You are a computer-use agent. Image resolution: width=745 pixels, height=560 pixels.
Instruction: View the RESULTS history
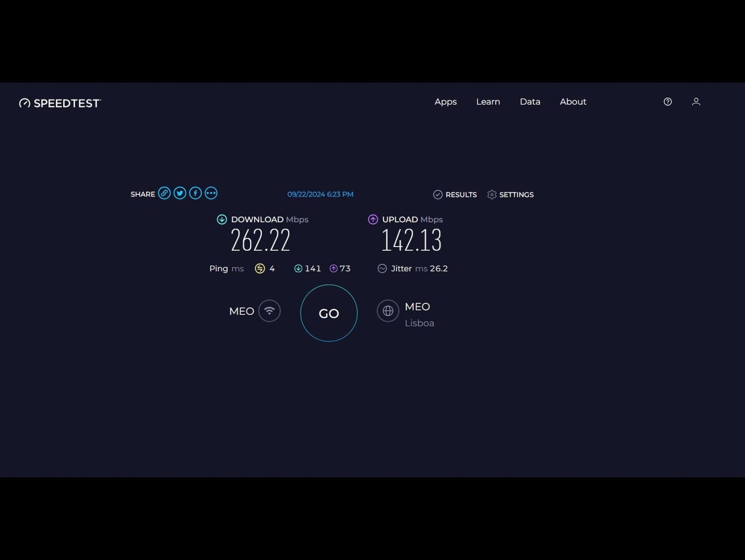click(455, 194)
